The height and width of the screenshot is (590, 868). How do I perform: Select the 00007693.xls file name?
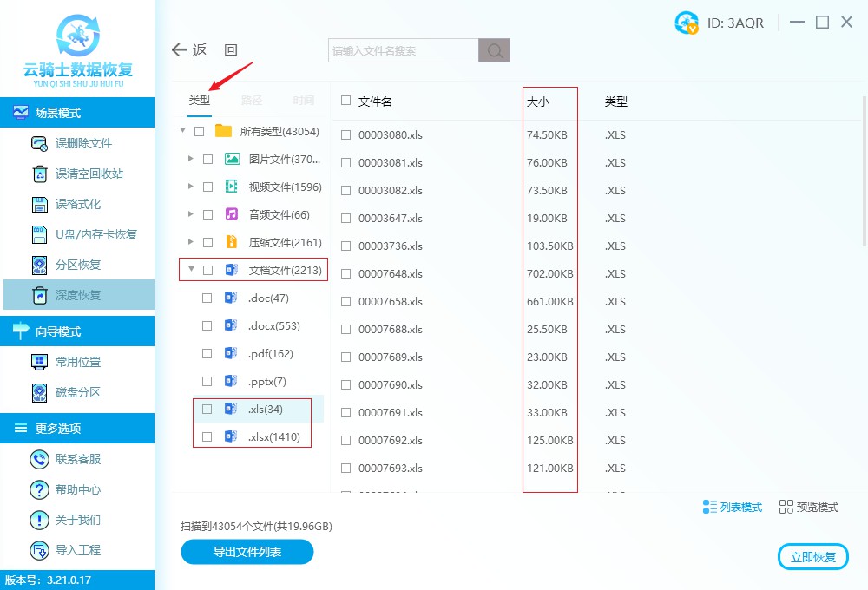pyautogui.click(x=391, y=469)
